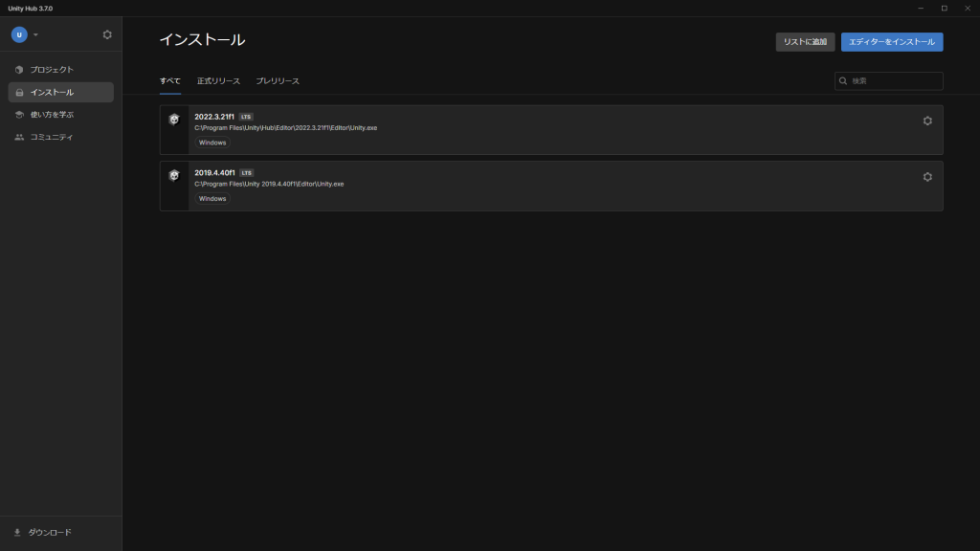Click the 2022.3.21f1 editor install path
The height and width of the screenshot is (551, 980).
(285, 128)
